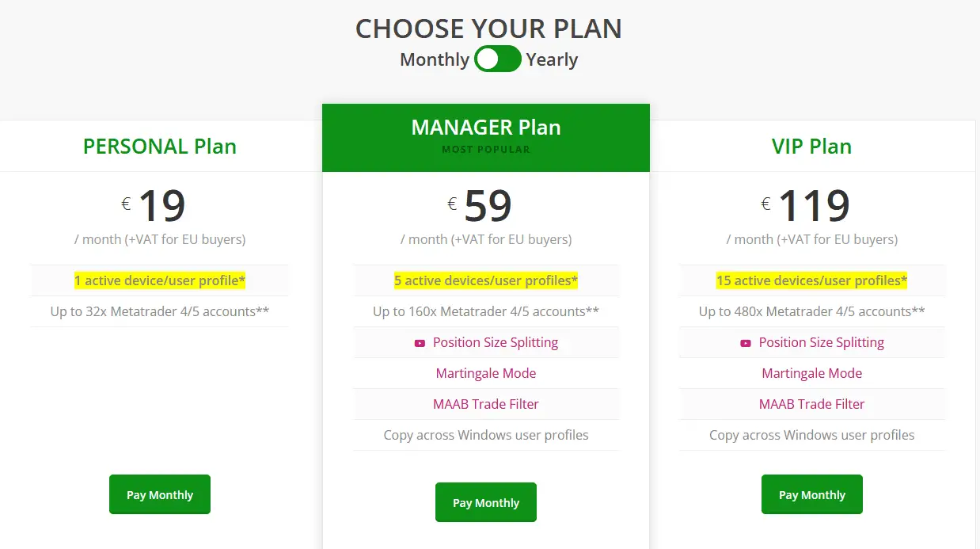Screen dimensions: 980x549
Task: Click the highlighted 1 active device/user profile text
Action: click(160, 280)
